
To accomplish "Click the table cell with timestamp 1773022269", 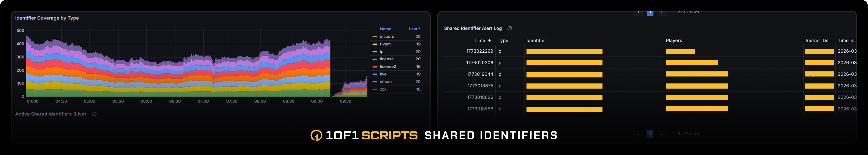I will tap(479, 51).
